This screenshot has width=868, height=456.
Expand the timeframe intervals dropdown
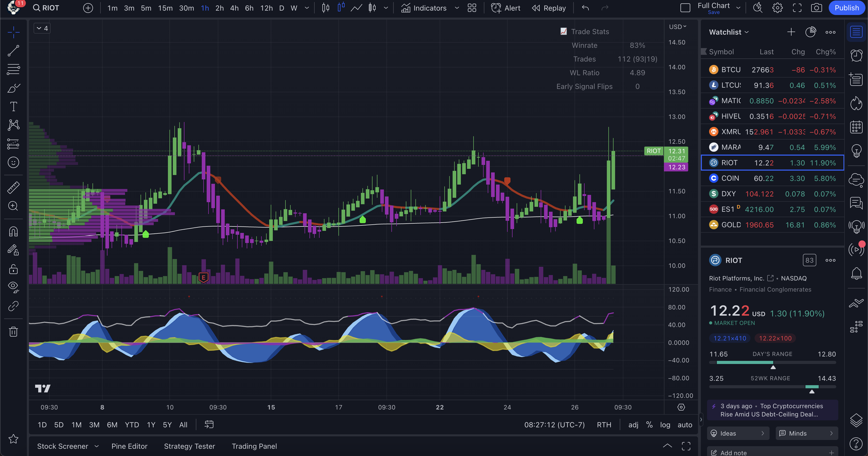click(x=307, y=8)
